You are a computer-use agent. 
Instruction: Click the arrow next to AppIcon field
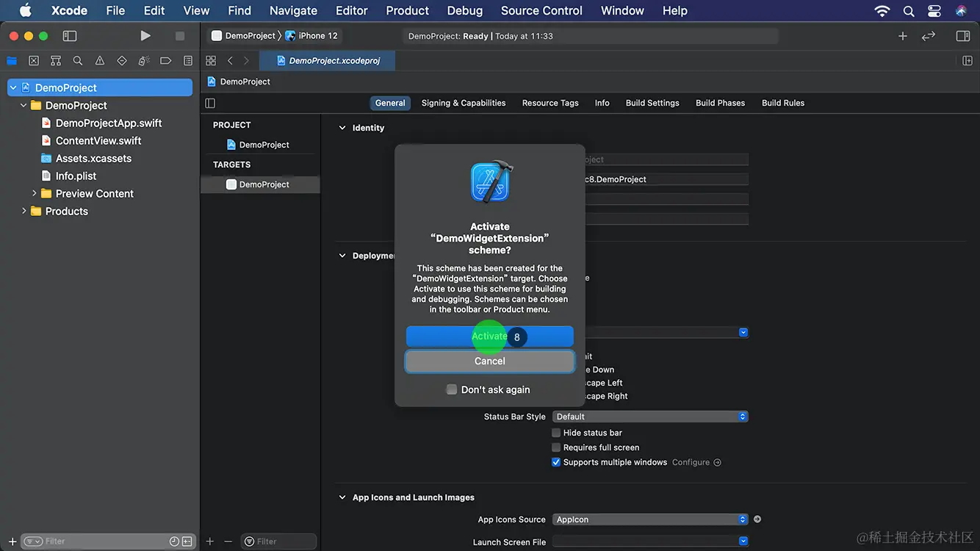click(x=757, y=519)
